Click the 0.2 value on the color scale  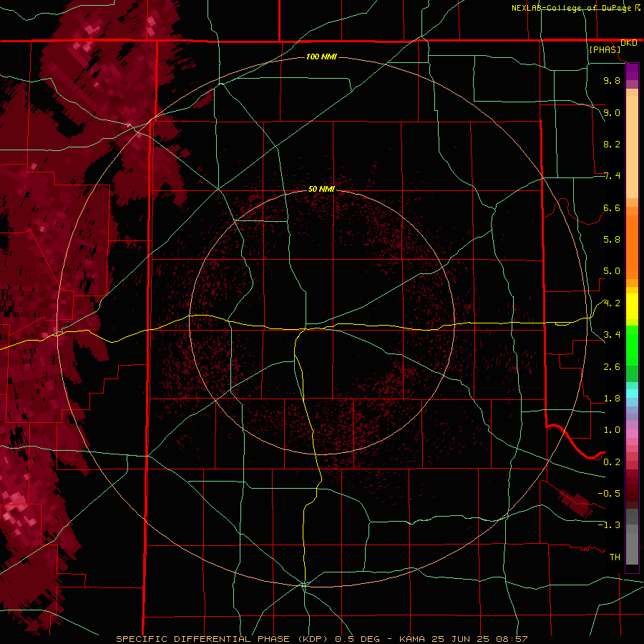tap(612, 462)
